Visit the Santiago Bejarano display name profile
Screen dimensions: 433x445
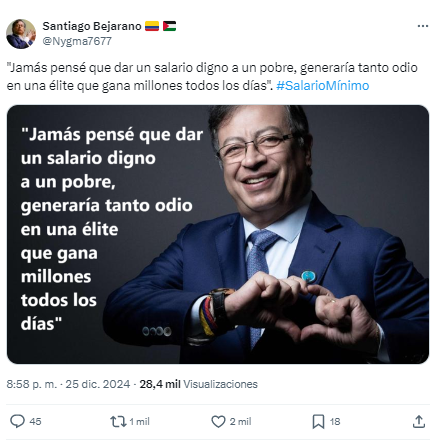point(92,26)
